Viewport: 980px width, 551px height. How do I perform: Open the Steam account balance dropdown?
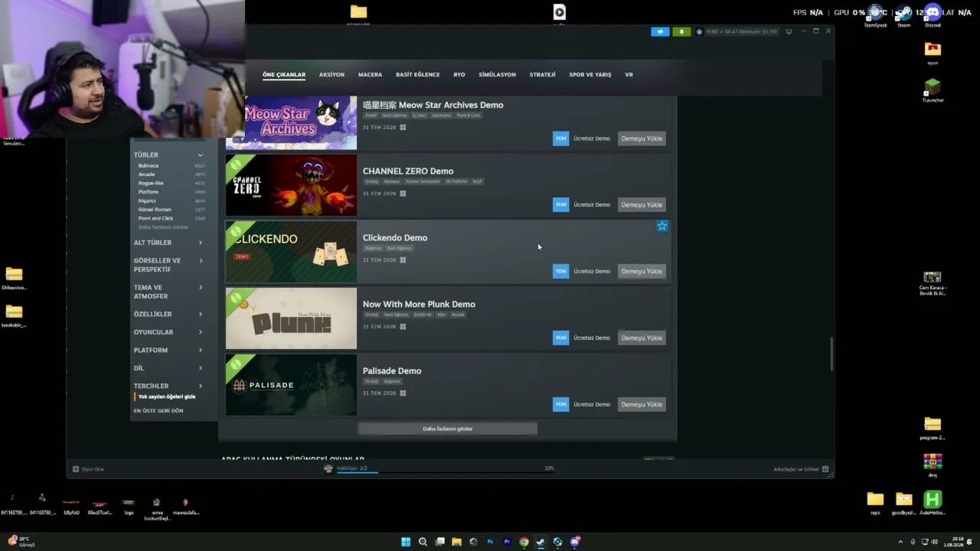click(737, 31)
